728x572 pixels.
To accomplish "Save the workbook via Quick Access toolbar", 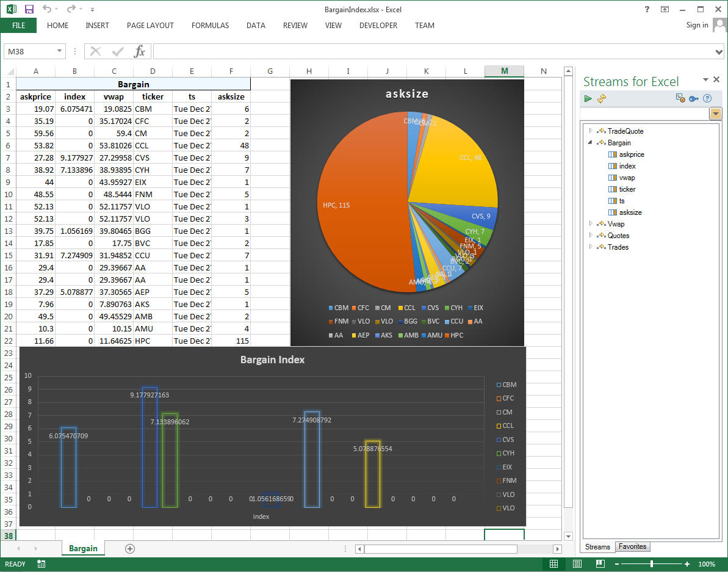I will pos(29,9).
